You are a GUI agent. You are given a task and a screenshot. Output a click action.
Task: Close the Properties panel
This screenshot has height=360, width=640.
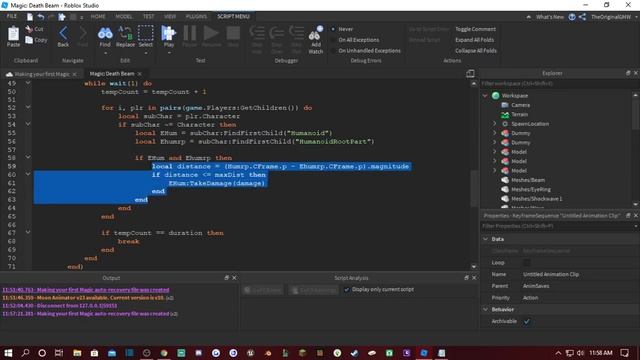pos(636,215)
